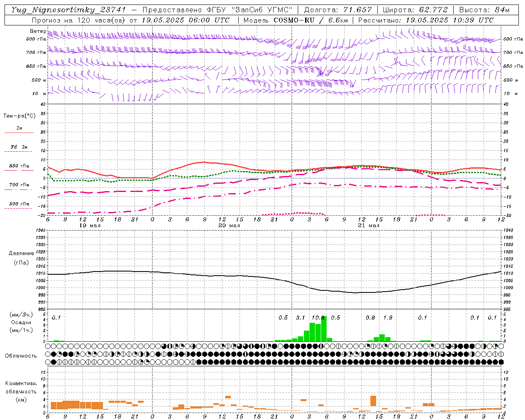Click the 19 мая date label
Viewport: 525px width, 420px height.
tap(89, 226)
